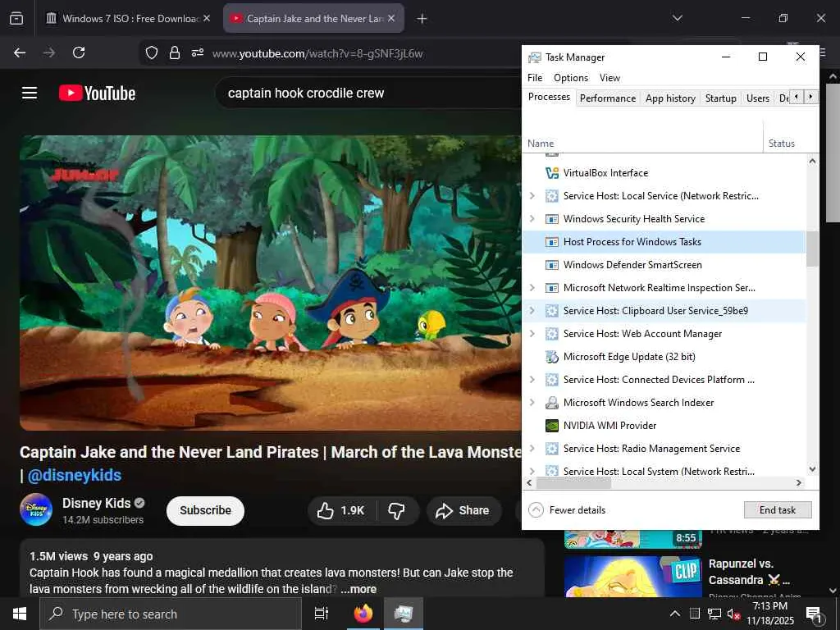The image size is (840, 630).
Task: Open the notification center icon
Action: click(814, 615)
